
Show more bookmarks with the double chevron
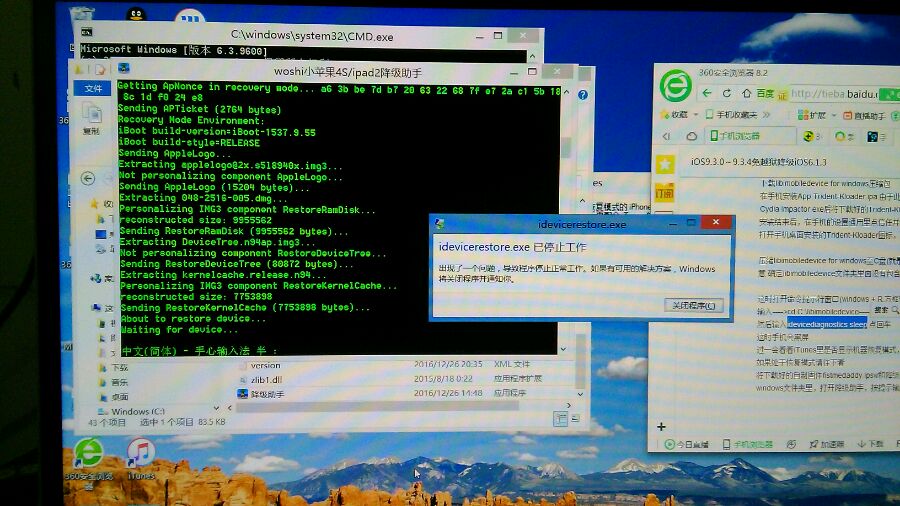click(x=766, y=115)
